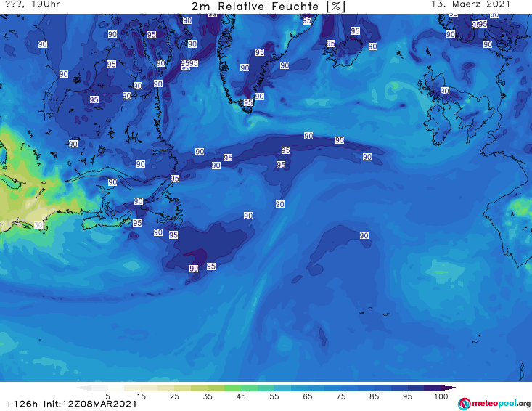Click the pointed arrow end of the colorbar
Viewport: 532px width, 411px height.
coord(449,388)
